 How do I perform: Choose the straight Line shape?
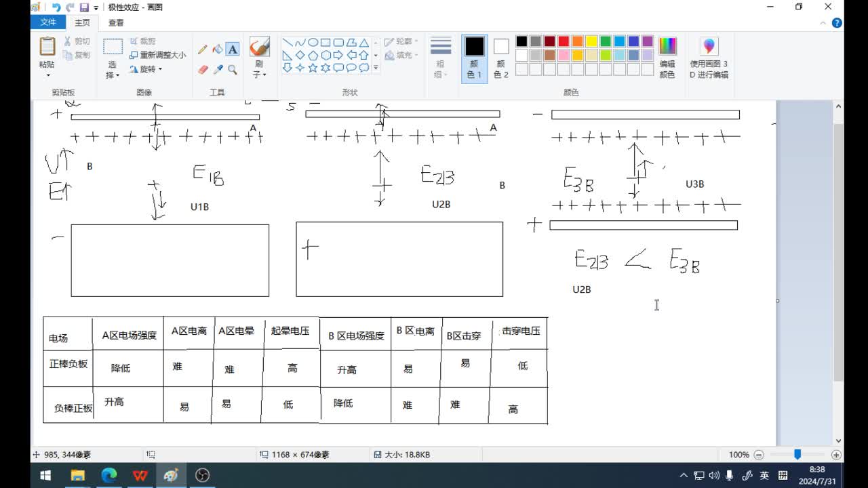click(x=287, y=42)
